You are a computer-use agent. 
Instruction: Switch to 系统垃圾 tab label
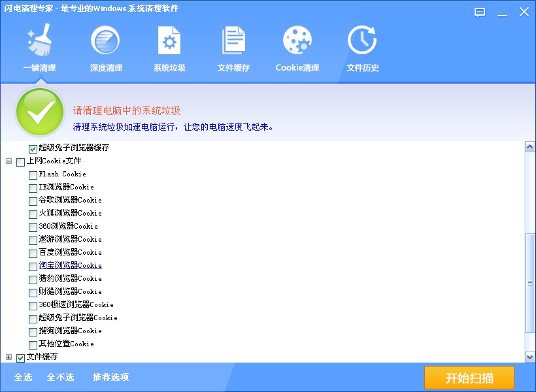click(x=169, y=68)
